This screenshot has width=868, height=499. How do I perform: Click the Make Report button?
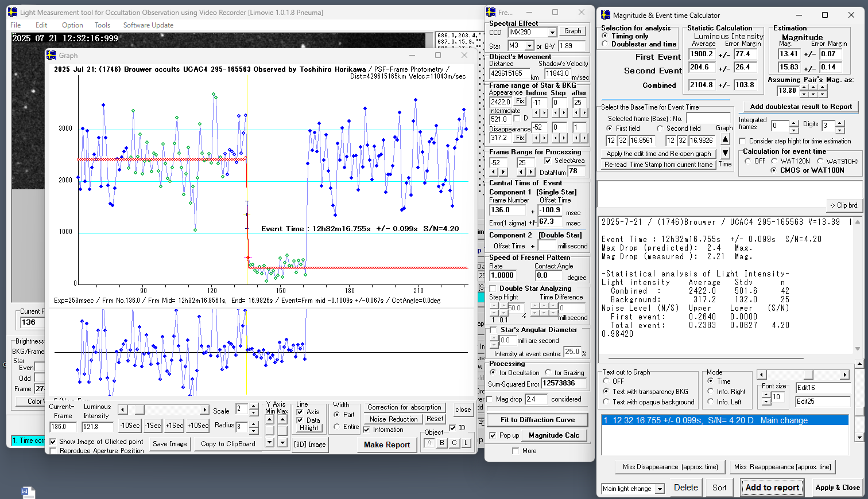[x=387, y=445]
